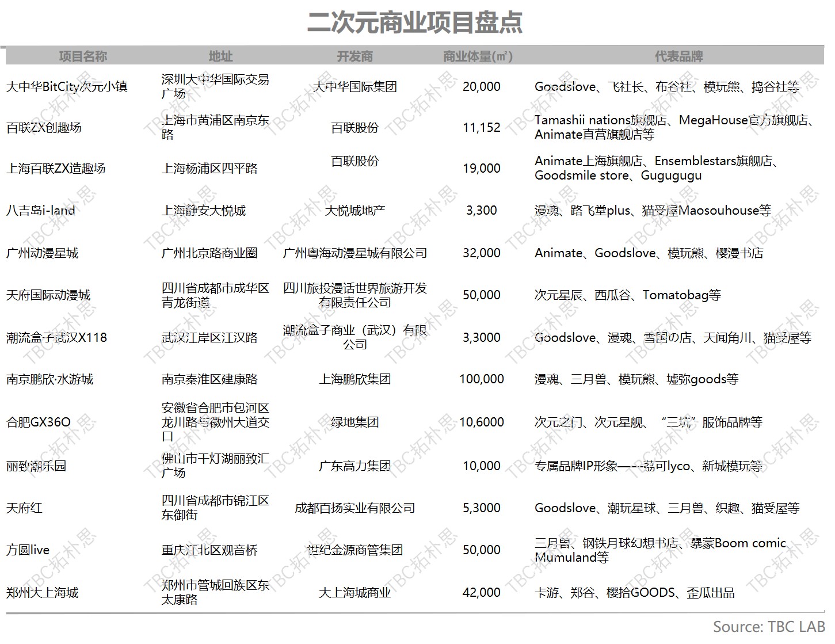Select project name 天府国际动漫城

point(48,295)
